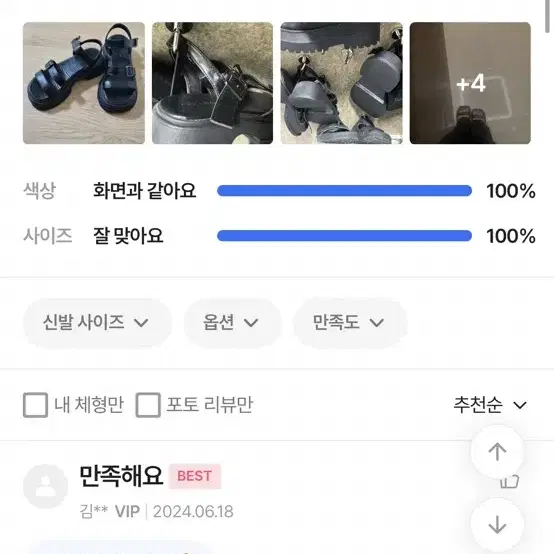Viewport: 554px width, 554px height.
Task: Open second photo showing sandal buckle closeup
Action: point(212,83)
